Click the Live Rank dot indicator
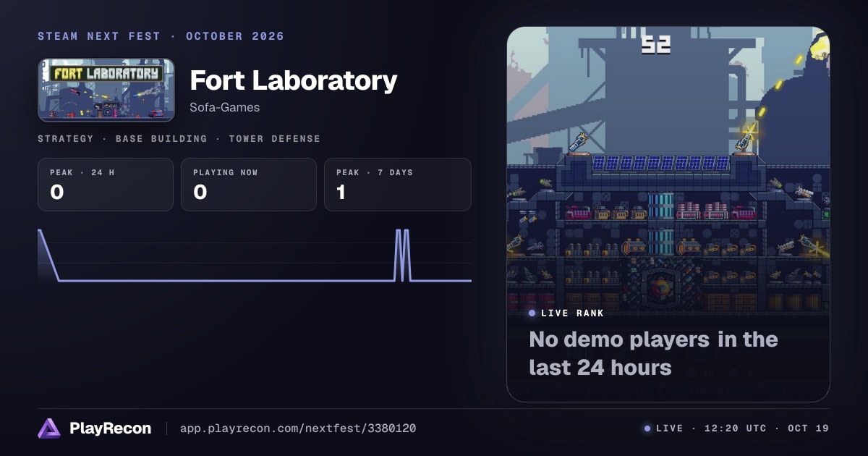Viewport: 868px width, 456px height. [532, 313]
